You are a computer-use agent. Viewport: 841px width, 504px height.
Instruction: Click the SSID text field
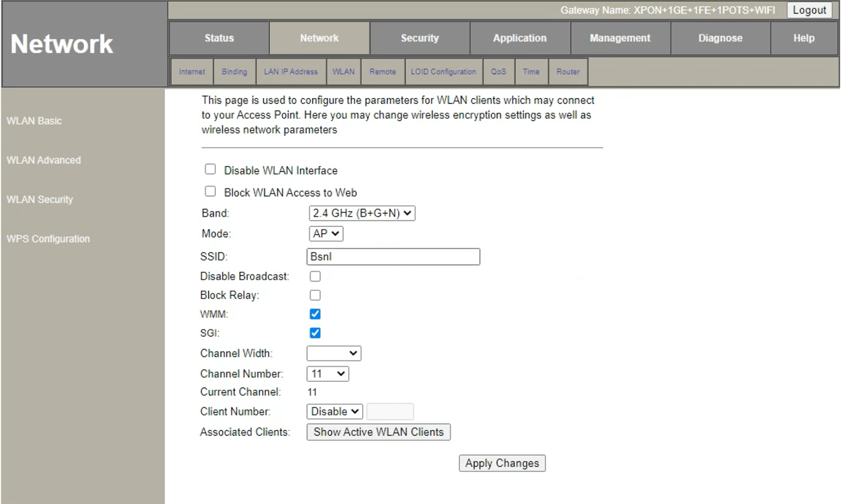(x=393, y=257)
